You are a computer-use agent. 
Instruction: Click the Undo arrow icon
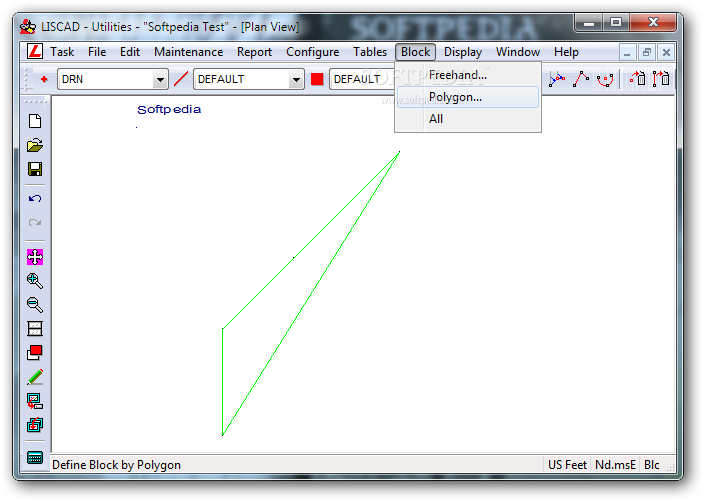35,198
